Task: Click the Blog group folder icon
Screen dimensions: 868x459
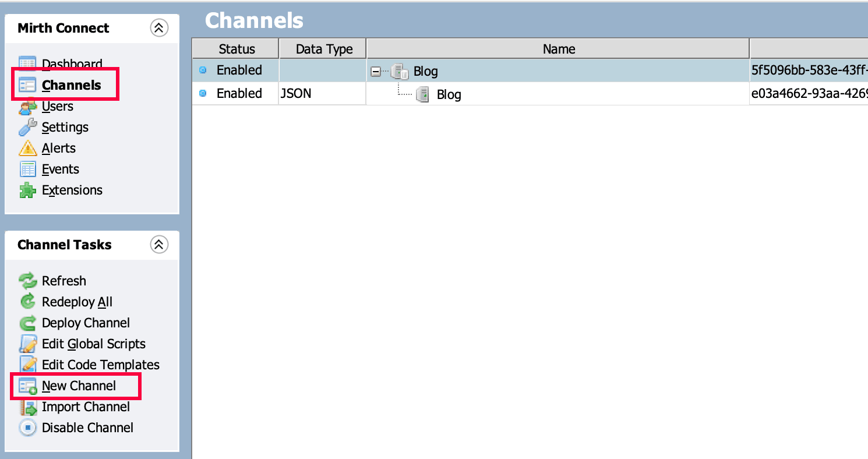Action: pyautogui.click(x=400, y=72)
